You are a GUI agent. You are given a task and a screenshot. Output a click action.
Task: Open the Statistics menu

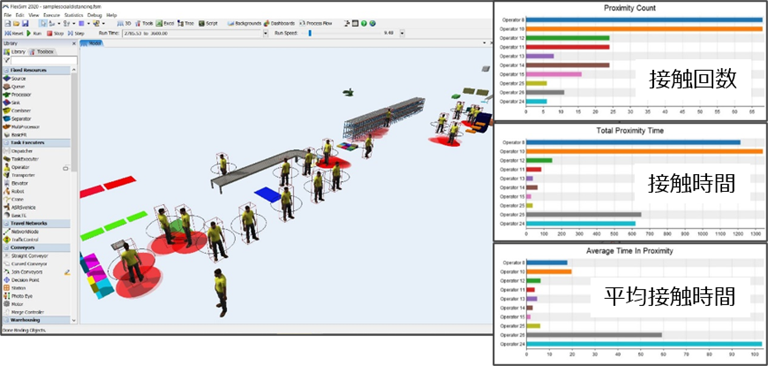click(74, 15)
